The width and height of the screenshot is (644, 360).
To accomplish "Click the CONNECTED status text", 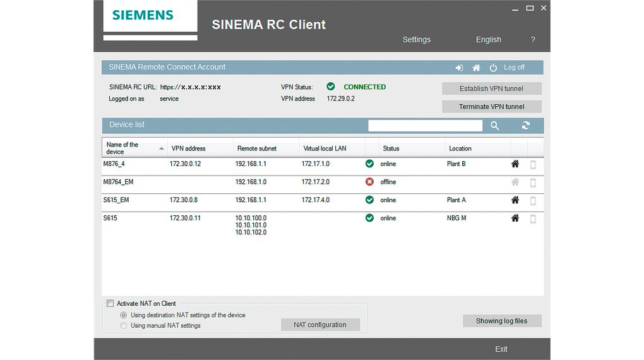I will pos(365,87).
